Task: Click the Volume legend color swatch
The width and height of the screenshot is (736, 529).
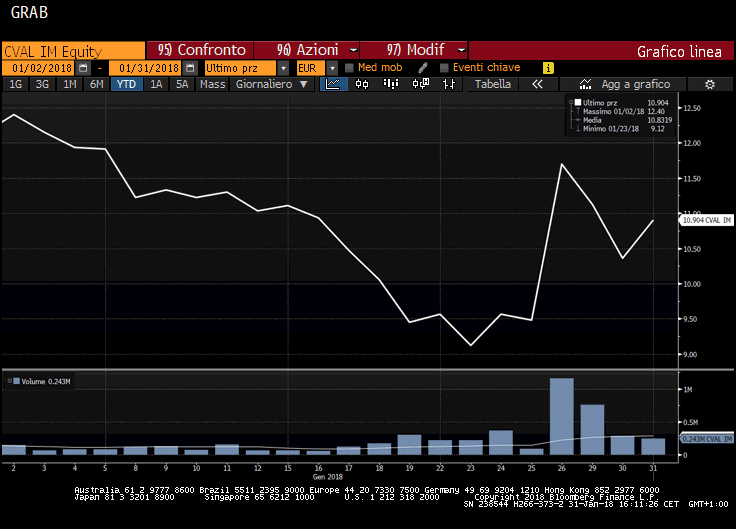Action: 14,381
